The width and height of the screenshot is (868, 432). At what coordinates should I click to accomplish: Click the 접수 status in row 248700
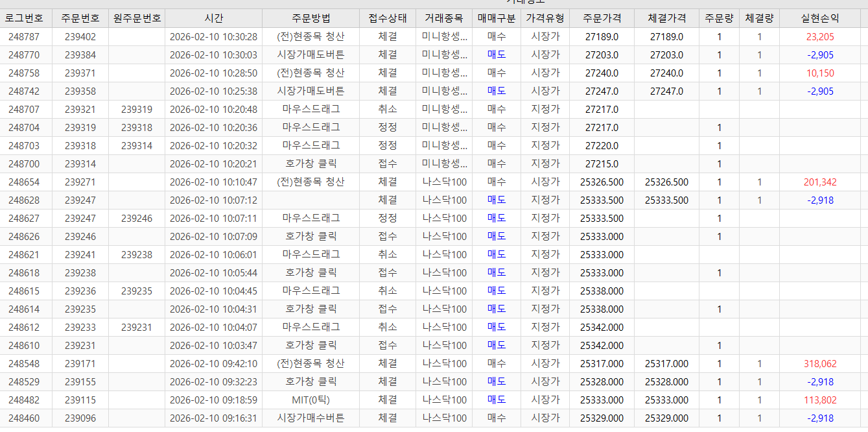tap(387, 164)
